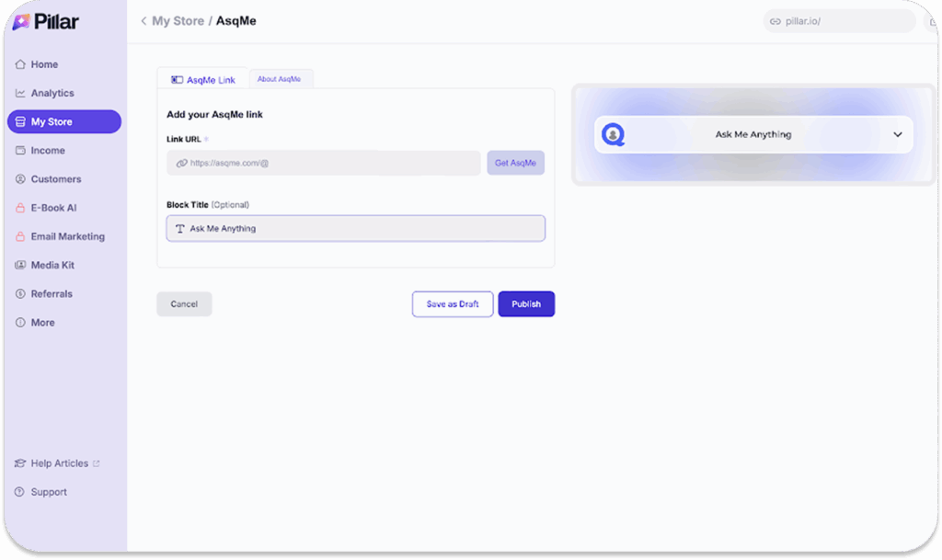Click the My Store icon
The image size is (942, 560).
[x=20, y=122]
